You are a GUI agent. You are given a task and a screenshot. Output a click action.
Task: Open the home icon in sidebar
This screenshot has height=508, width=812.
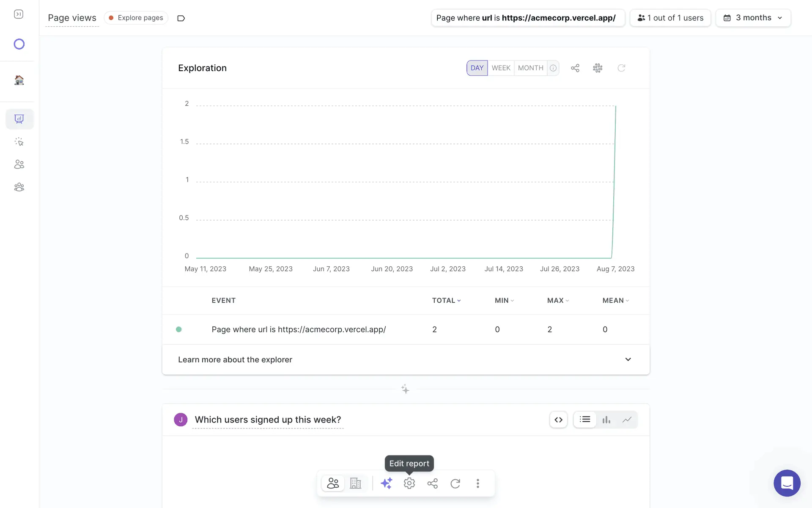pos(19,80)
